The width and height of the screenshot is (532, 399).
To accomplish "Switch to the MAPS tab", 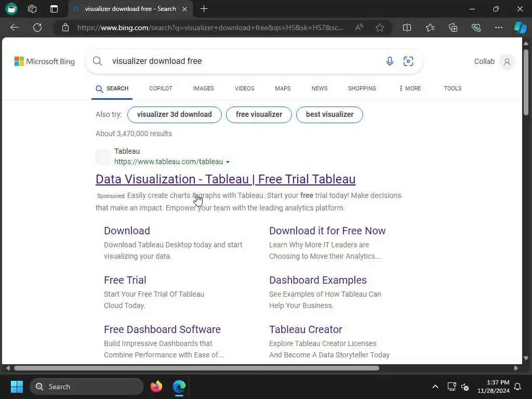I will click(283, 88).
